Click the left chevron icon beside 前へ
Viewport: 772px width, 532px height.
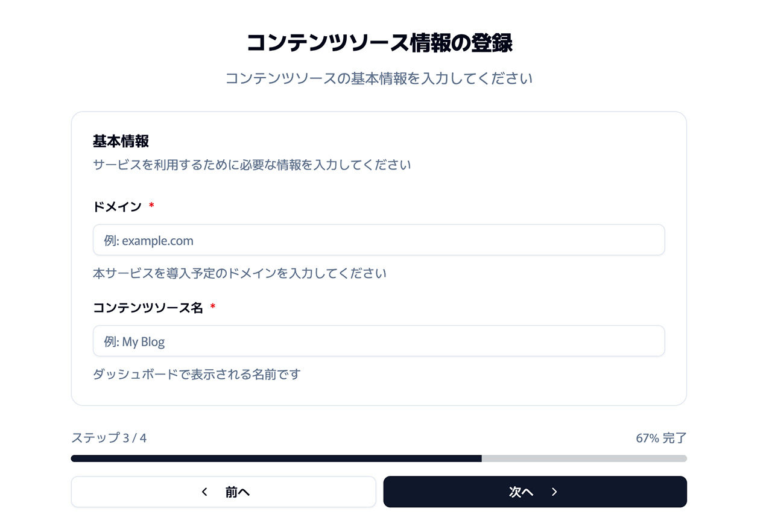[x=204, y=492]
